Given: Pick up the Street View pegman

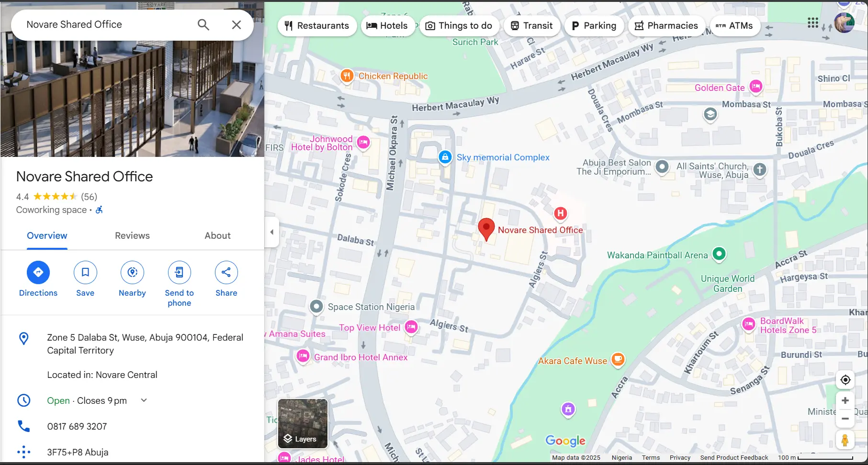Looking at the screenshot, I should tap(845, 440).
